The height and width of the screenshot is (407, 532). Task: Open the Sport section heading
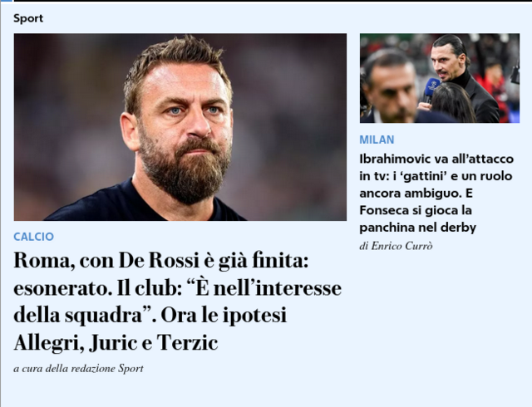[x=28, y=18]
